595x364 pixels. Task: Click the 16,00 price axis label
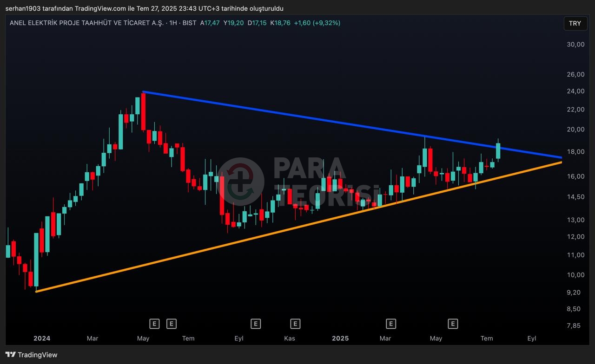point(575,176)
